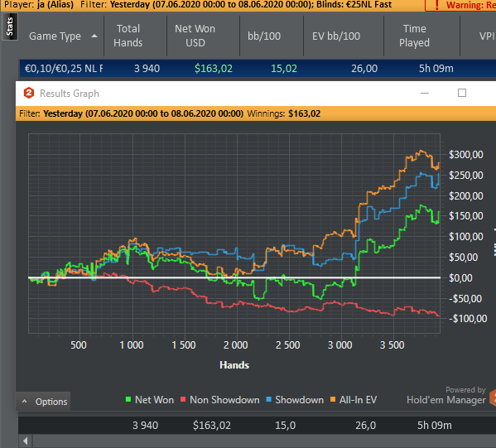The height and width of the screenshot is (448, 496).
Task: Select the €0,10/€0,25 NL game row
Action: [x=258, y=69]
